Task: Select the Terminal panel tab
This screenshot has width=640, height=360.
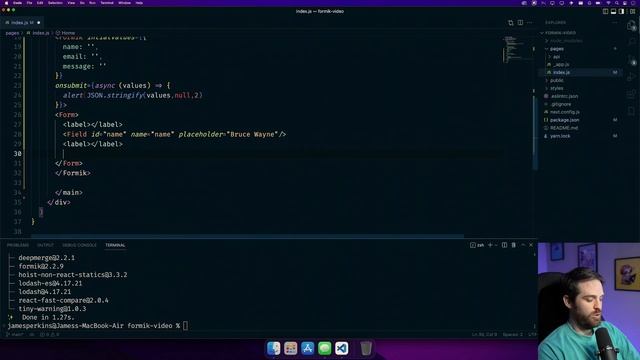Action: (x=115, y=245)
